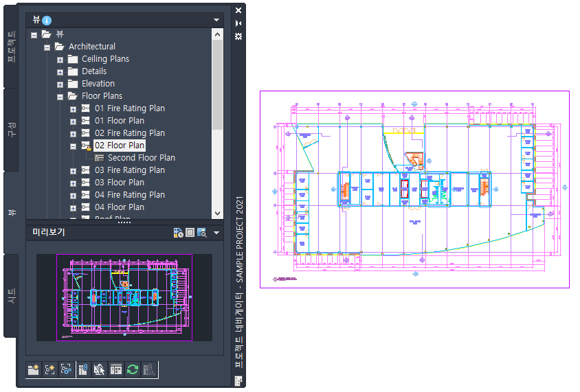The height and width of the screenshot is (392, 580).
Task: Click the tree's vertical scrollbar thumb
Action: click(217, 85)
